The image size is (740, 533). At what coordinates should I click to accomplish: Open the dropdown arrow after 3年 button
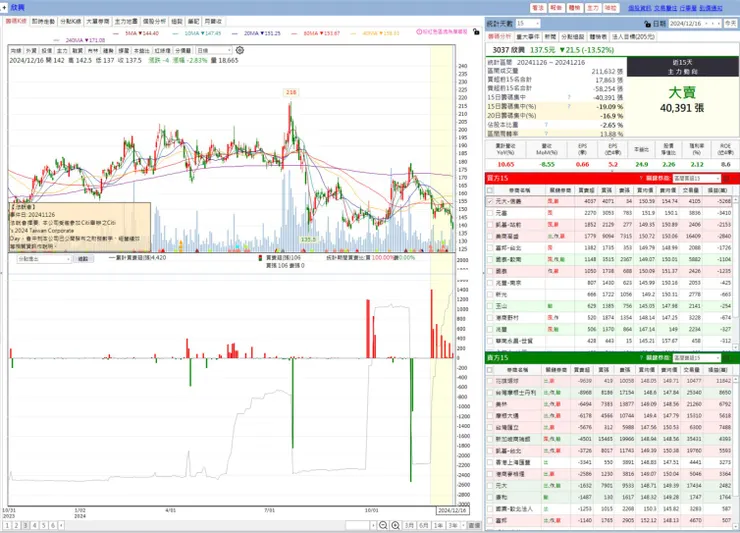462,525
